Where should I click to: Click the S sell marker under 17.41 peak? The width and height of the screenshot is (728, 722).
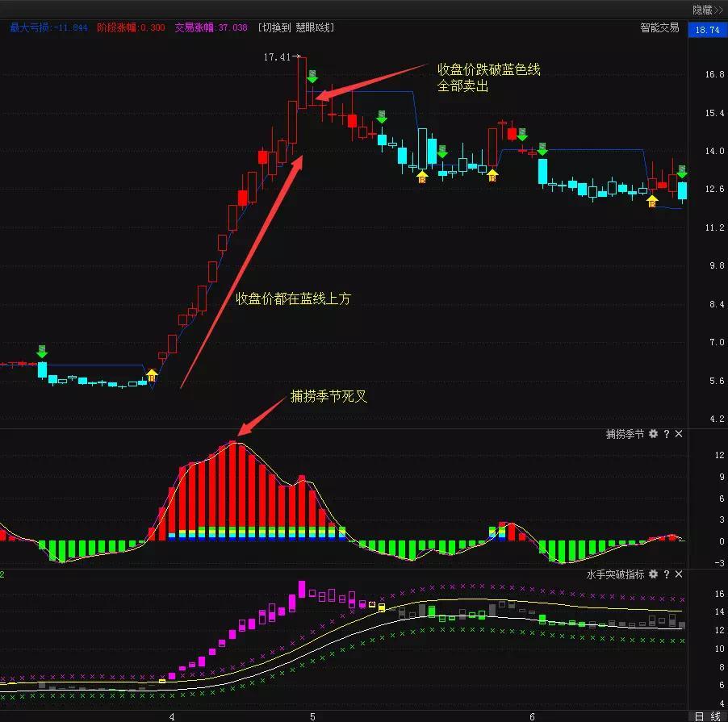[x=312, y=77]
